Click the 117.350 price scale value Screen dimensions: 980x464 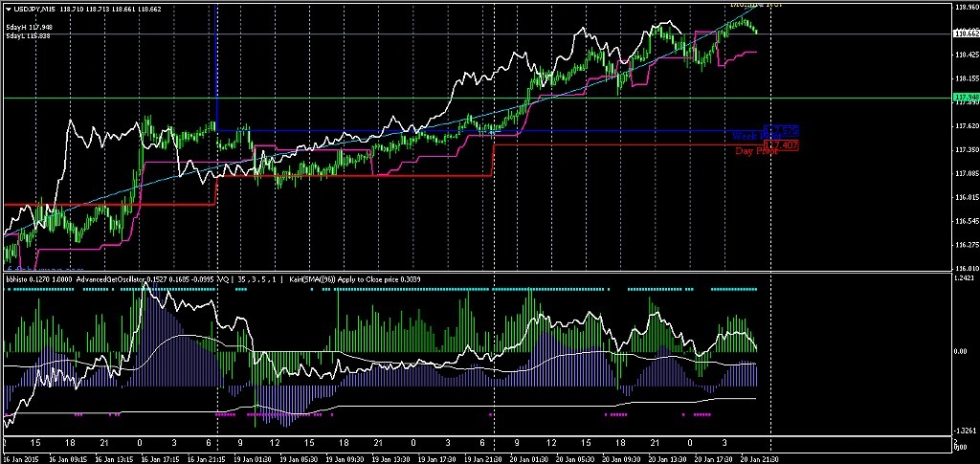pyautogui.click(x=967, y=150)
